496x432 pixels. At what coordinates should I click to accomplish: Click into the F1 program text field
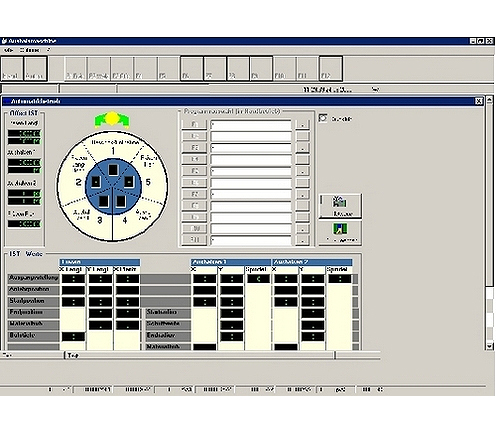click(251, 125)
